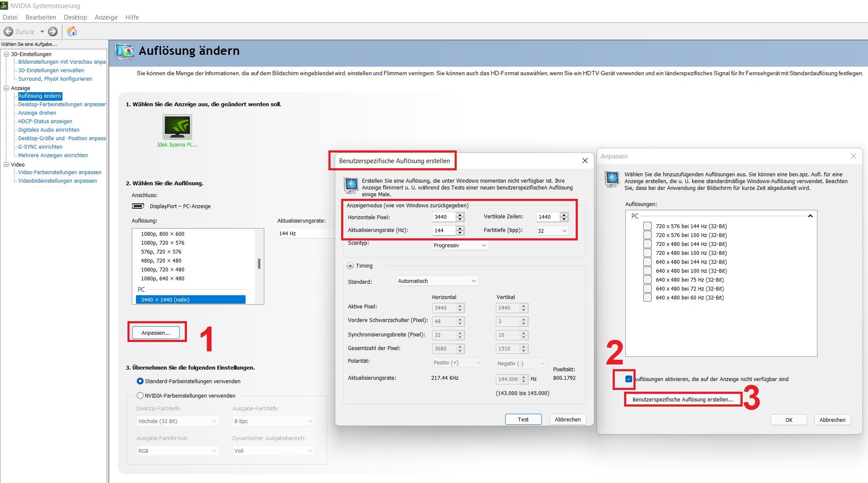868x483 pixels.
Task: Click the DisplayPort connector icon
Action: 138,206
